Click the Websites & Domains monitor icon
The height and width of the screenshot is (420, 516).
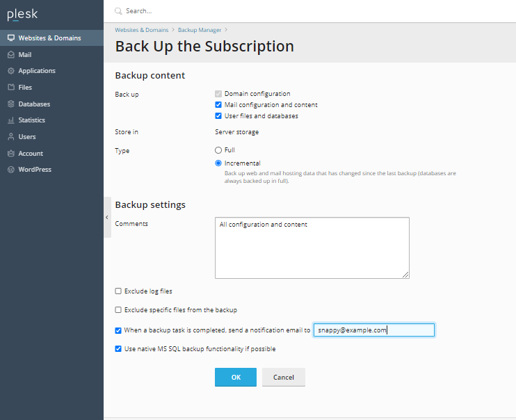tap(11, 38)
